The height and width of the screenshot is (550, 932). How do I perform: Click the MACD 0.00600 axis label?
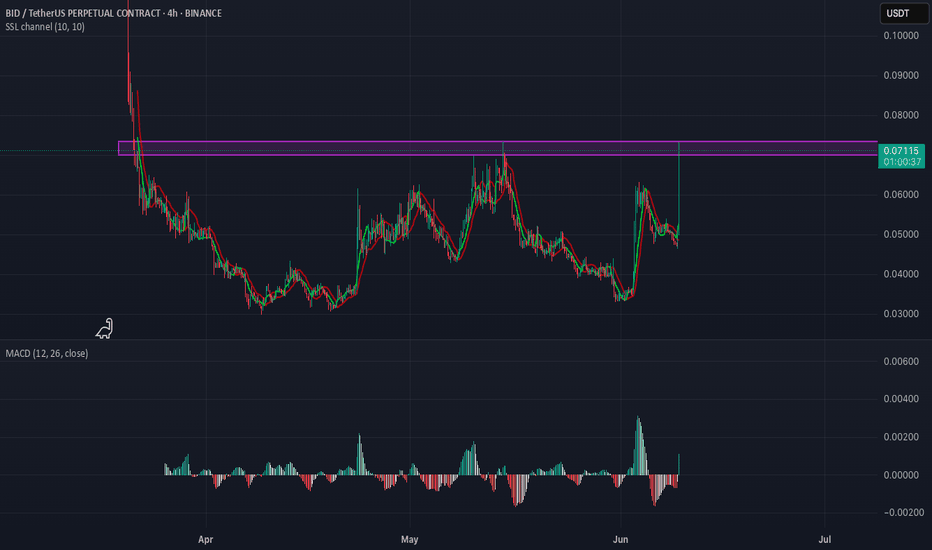(901, 362)
